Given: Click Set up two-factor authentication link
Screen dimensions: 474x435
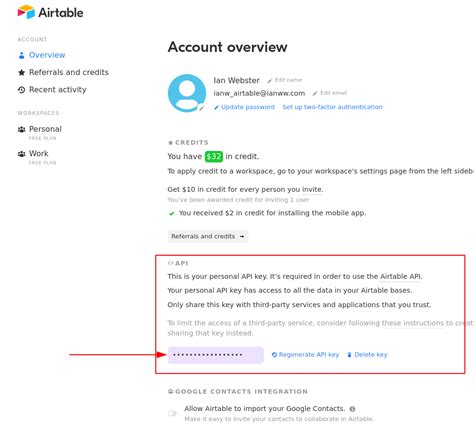Looking at the screenshot, I should pos(332,107).
